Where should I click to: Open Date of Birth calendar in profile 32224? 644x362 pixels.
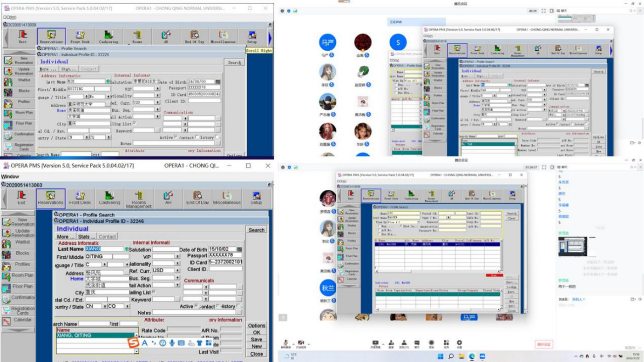[x=218, y=81]
